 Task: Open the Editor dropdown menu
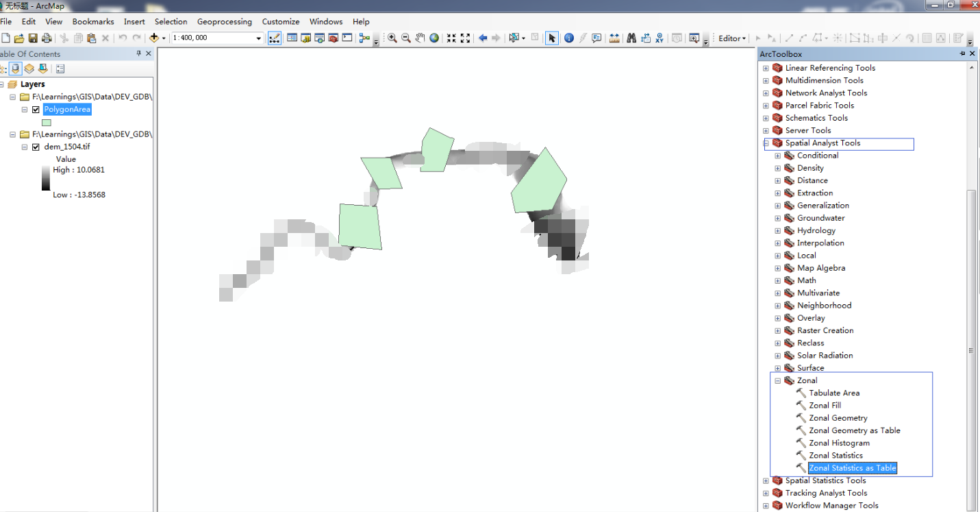(732, 38)
